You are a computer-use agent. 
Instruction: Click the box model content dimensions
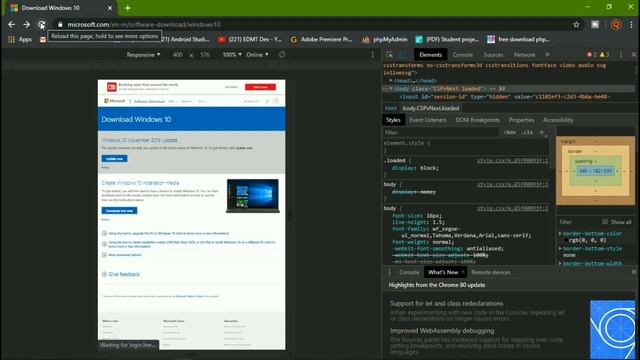click(596, 171)
